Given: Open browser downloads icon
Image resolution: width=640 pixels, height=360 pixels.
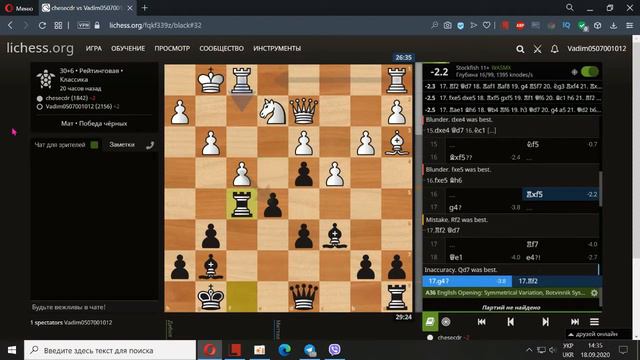Looking at the screenshot, I should (x=613, y=25).
